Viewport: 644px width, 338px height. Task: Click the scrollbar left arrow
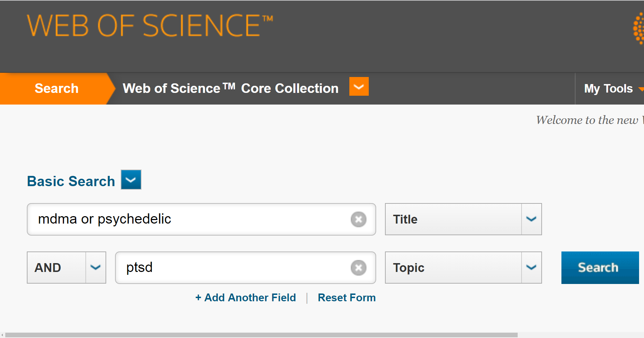2,335
